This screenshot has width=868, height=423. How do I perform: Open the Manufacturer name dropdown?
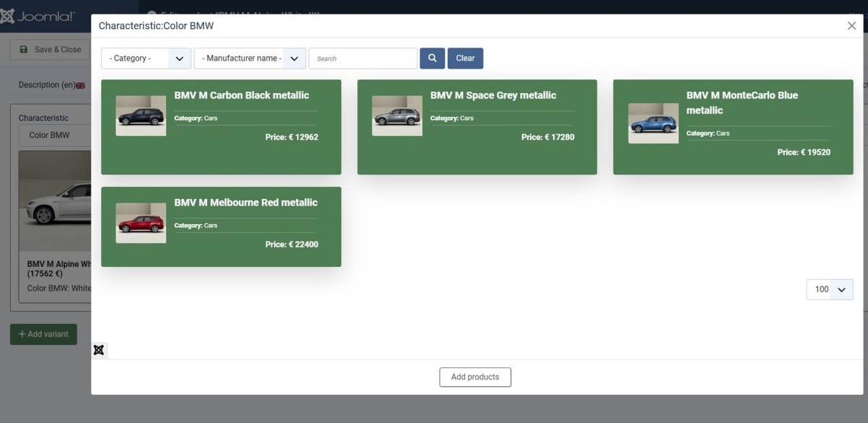point(250,59)
